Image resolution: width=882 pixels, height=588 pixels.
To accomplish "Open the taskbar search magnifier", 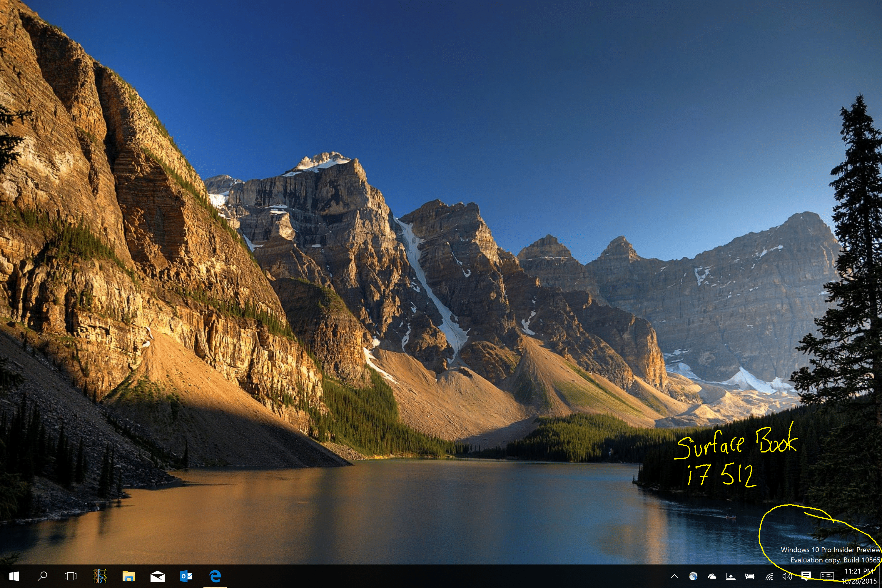I will pyautogui.click(x=42, y=576).
